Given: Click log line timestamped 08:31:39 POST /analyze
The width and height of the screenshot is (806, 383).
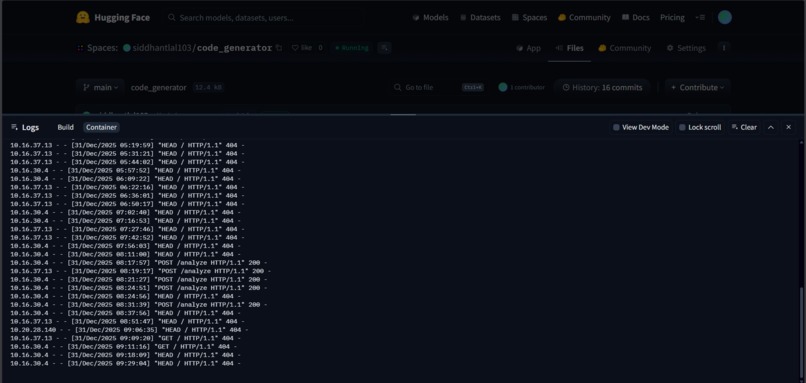Looking at the screenshot, I should pos(139,305).
